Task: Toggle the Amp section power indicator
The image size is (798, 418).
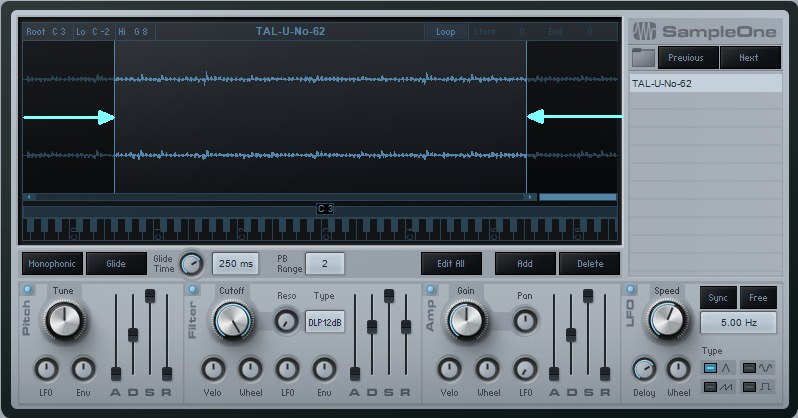Action: 431,290
